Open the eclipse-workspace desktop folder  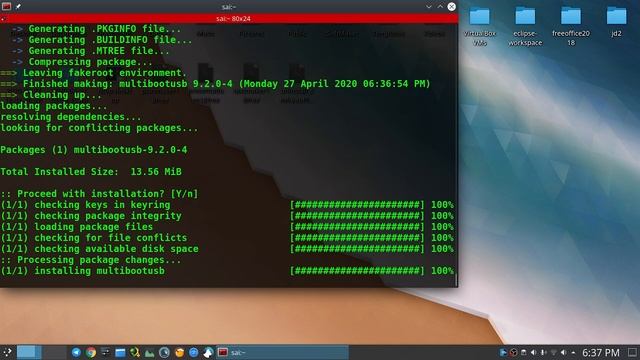525,25
